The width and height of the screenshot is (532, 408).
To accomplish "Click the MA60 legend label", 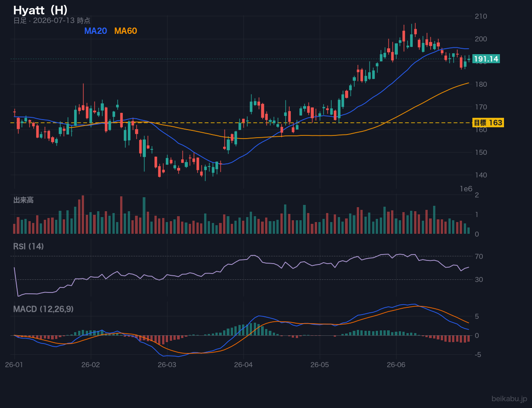I will (126, 31).
